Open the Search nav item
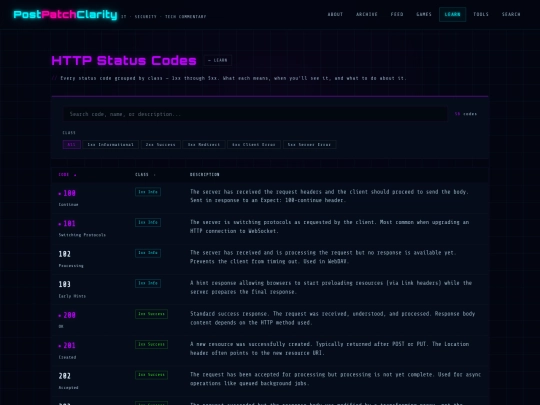 [511, 14]
